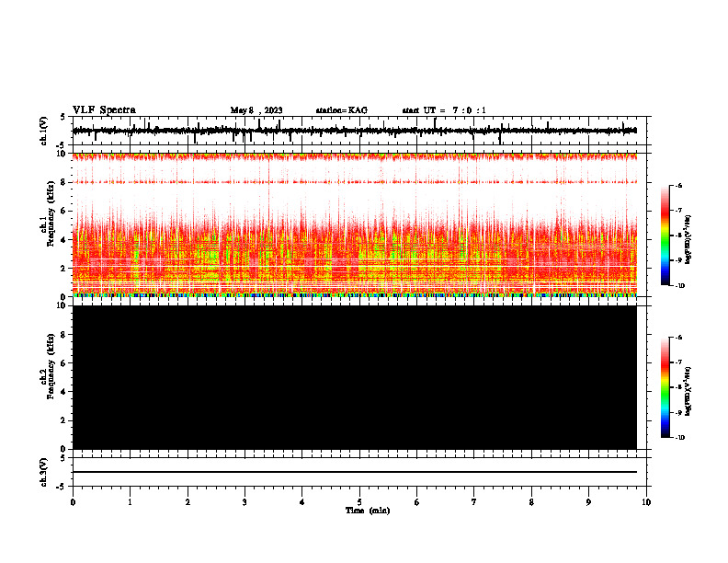Click time axis tick label "1"
Image resolution: width=728 pixels, height=563 pixels.
(x=130, y=502)
